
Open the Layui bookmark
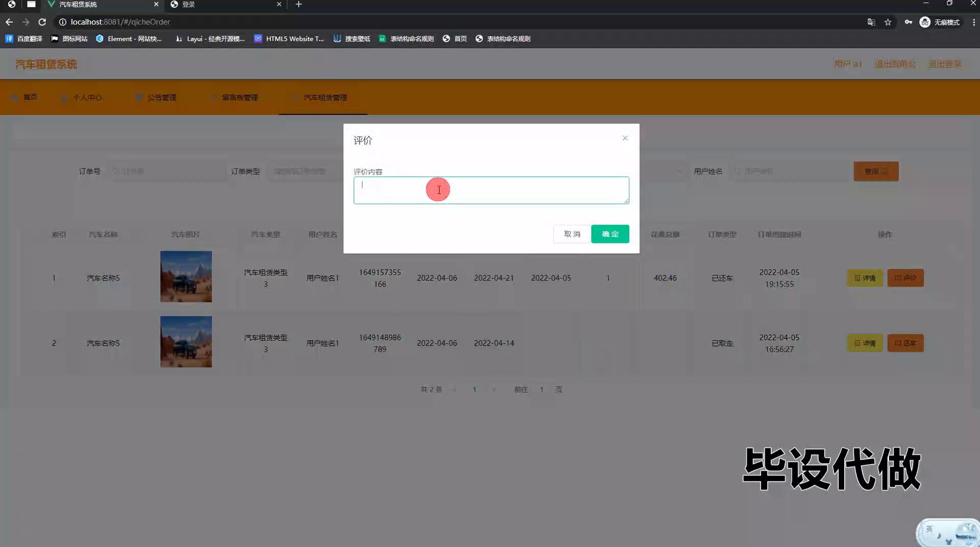pyautogui.click(x=210, y=39)
